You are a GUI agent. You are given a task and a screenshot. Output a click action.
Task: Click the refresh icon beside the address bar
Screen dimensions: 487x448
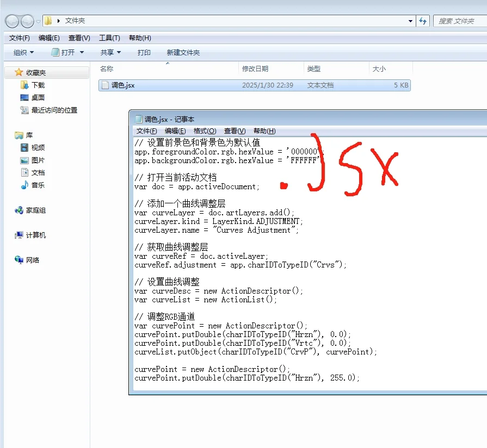[423, 21]
